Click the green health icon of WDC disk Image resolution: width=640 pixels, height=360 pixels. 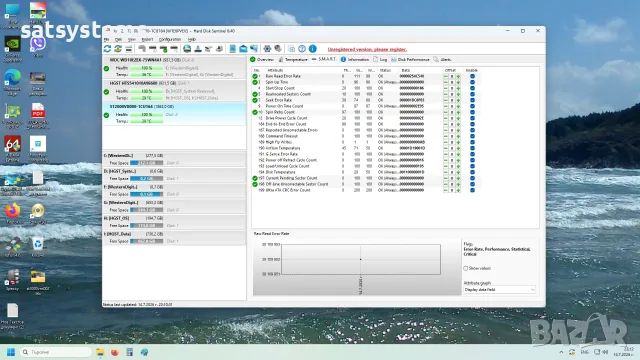point(107,69)
